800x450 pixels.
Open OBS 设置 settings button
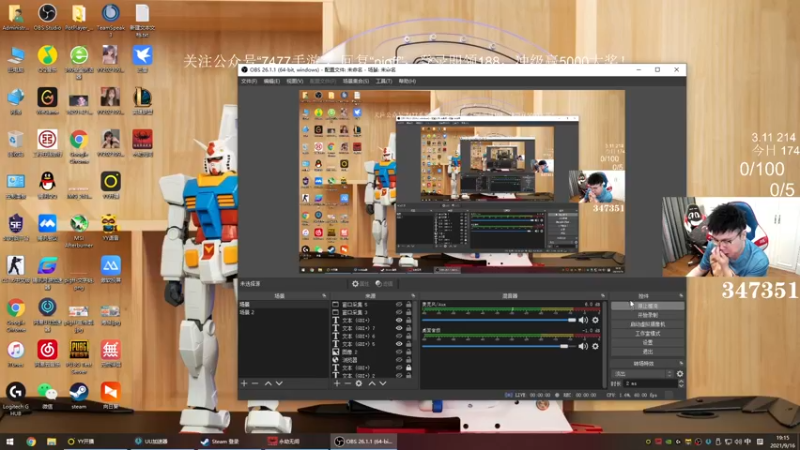pyautogui.click(x=647, y=342)
